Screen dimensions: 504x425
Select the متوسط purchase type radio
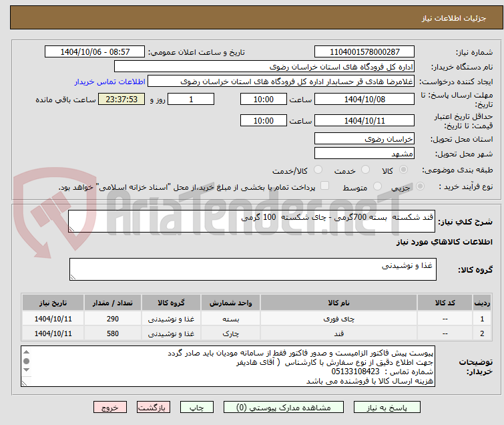[377, 186]
